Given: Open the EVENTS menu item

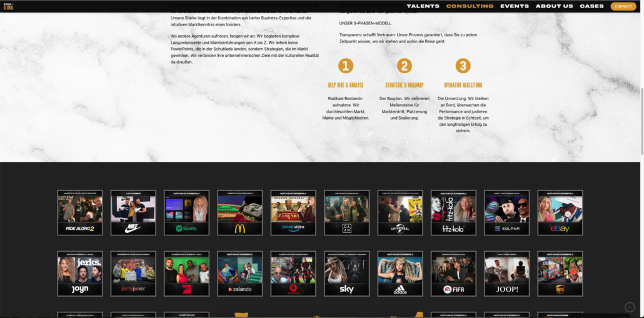Looking at the screenshot, I should [514, 6].
